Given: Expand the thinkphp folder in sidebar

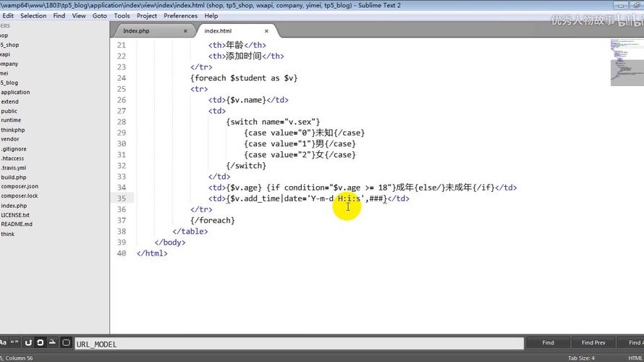Looking at the screenshot, I should tap(13, 130).
